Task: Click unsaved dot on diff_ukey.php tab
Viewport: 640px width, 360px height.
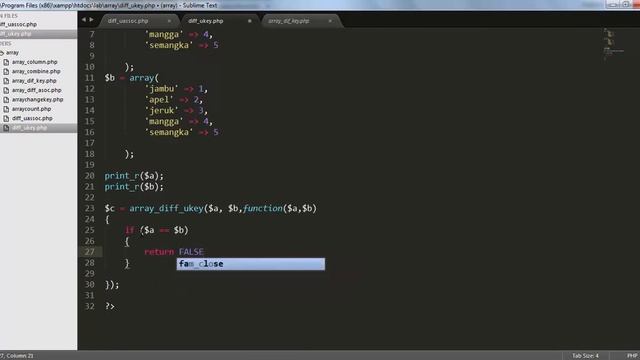Action: point(249,21)
